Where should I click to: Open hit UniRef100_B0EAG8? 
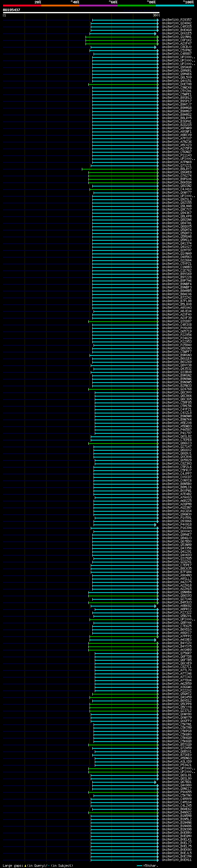point(177,30)
